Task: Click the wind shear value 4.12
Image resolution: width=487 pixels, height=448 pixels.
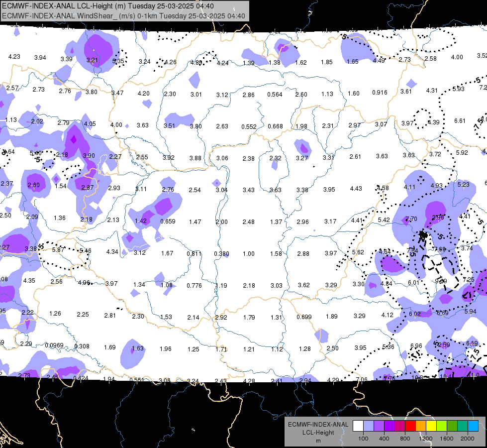Action: click(388, 315)
